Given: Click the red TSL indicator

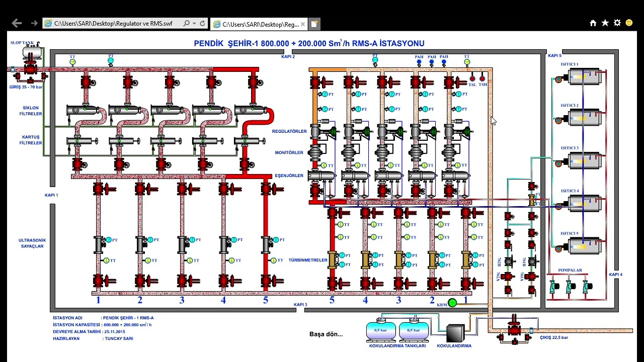Looking at the screenshot, I should [x=472, y=78].
